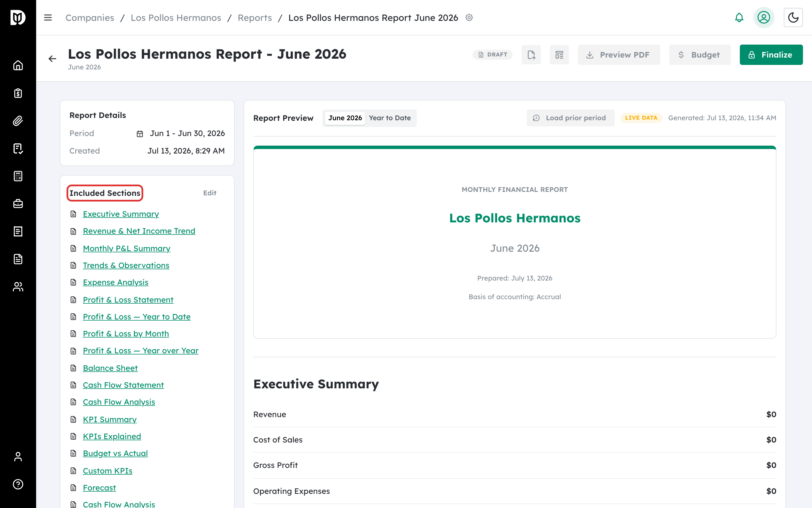Jump to KPIs Explained section
Screen dimensions: 812x508
pos(112,436)
